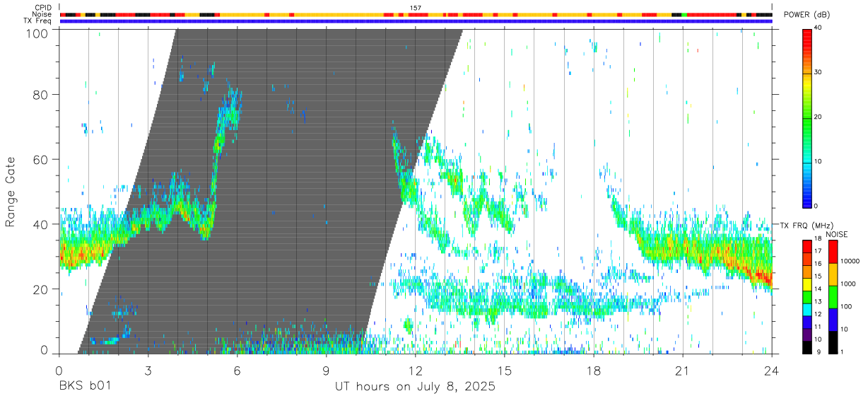The height and width of the screenshot is (401, 868).
Task: Click the y-axis tick label 60
Action: (x=42, y=160)
